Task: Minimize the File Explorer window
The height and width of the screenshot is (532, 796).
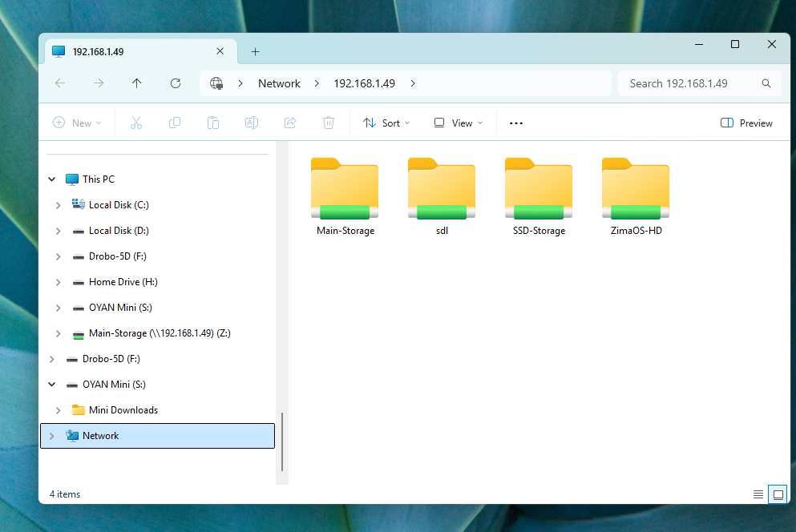Action: coord(699,44)
